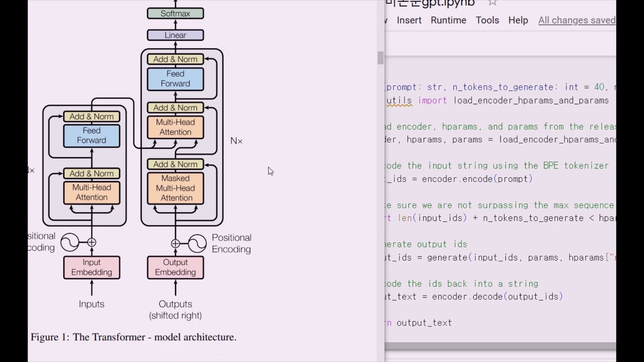Image resolution: width=644 pixels, height=362 pixels.
Task: Click the plus-circle above Input Embedding
Action: [92, 242]
